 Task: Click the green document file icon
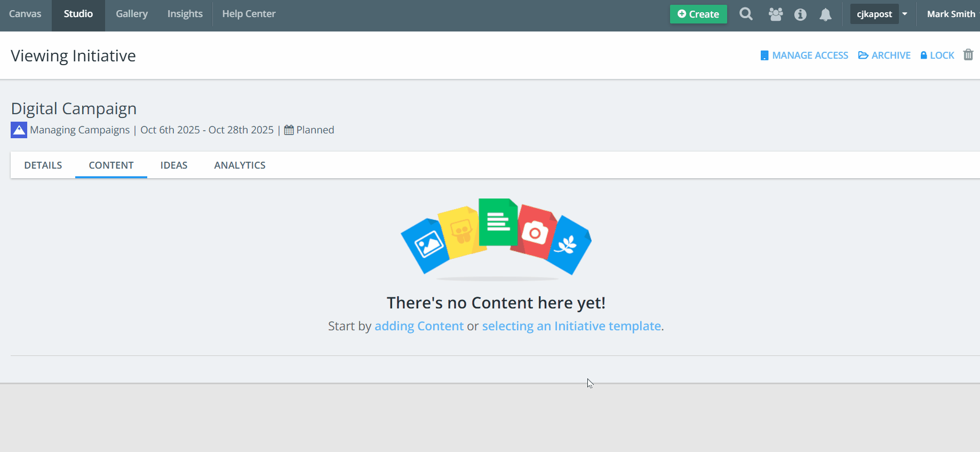pos(498,221)
